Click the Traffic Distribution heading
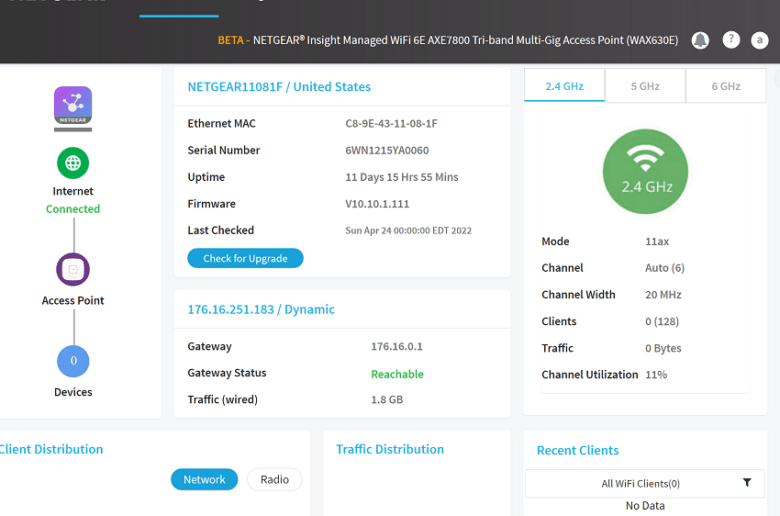Image resolution: width=780 pixels, height=516 pixels. (x=390, y=449)
